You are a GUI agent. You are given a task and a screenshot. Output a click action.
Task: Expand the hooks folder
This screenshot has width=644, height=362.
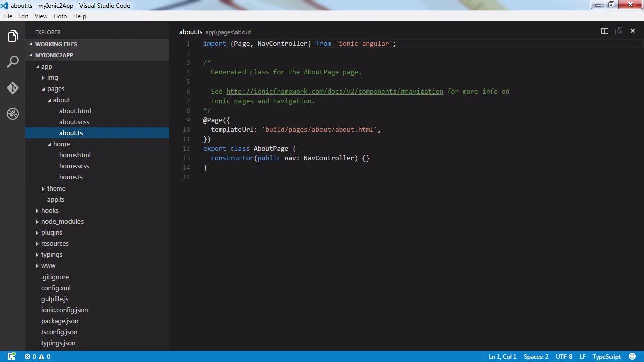tap(37, 210)
